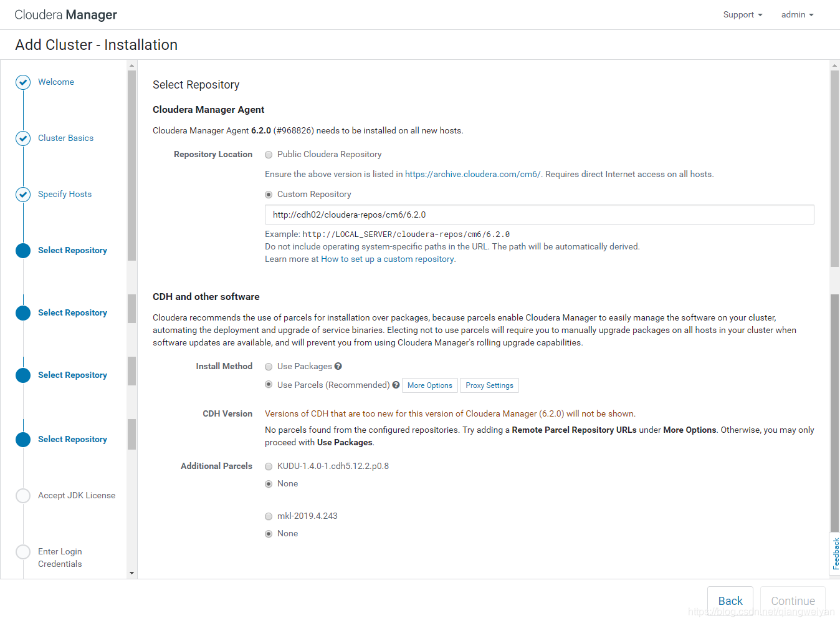
Task: Select None under the KUDU parcel
Action: click(269, 484)
